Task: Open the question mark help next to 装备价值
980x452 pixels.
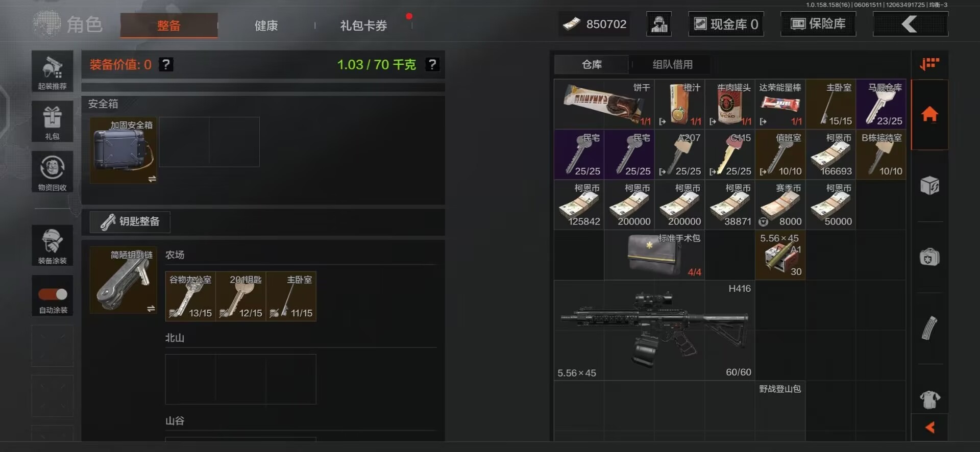Action: coord(166,64)
